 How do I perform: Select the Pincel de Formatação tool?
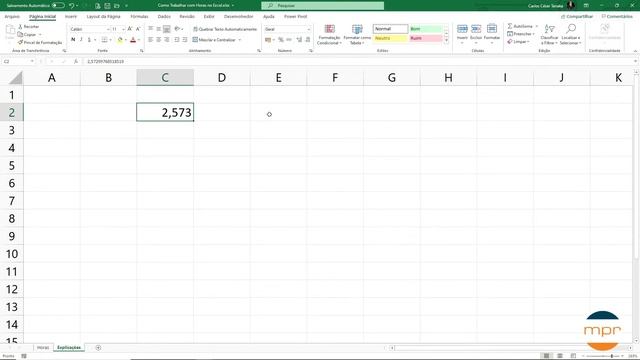tap(40, 42)
